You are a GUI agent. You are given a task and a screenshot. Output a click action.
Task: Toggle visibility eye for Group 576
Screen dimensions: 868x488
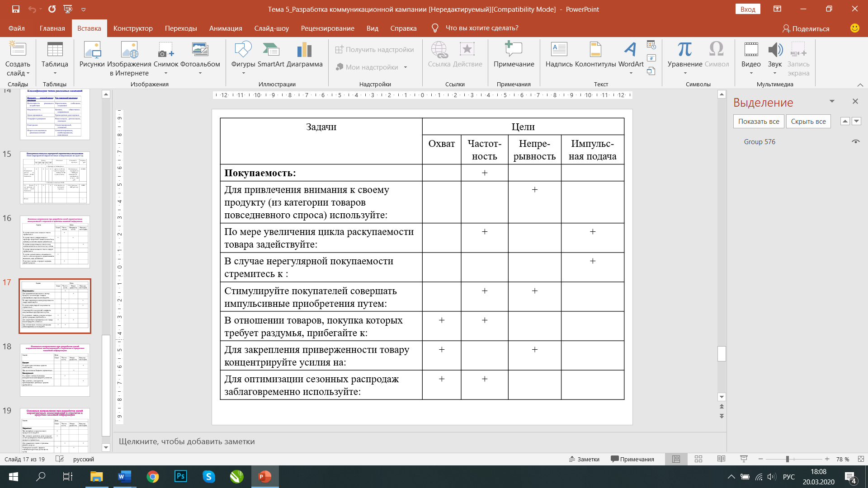point(855,142)
